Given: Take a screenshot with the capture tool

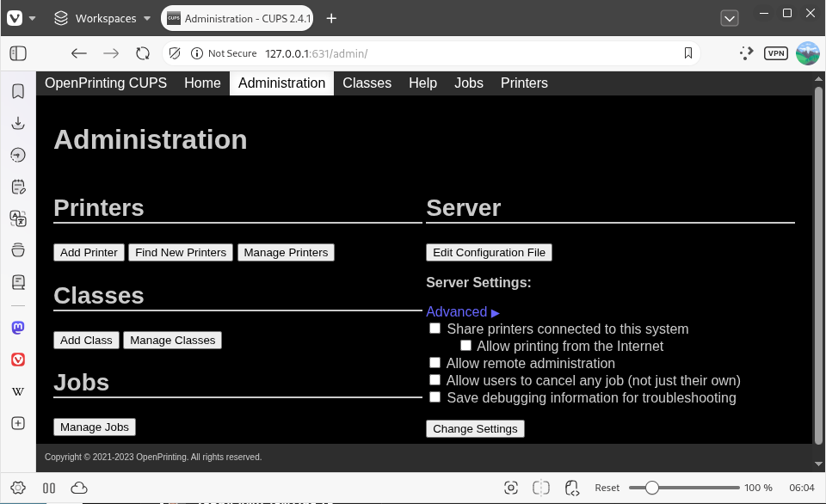Looking at the screenshot, I should coord(511,488).
